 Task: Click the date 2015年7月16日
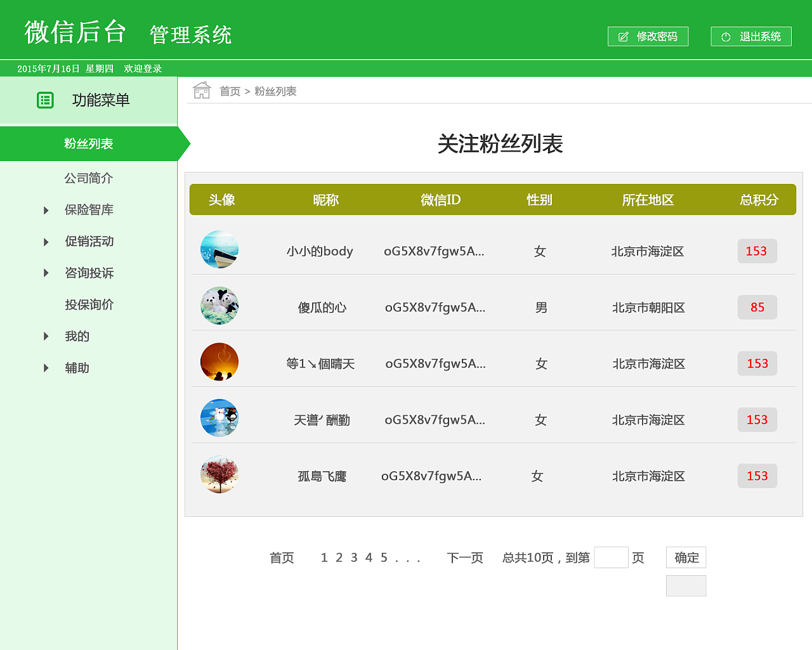(x=48, y=68)
